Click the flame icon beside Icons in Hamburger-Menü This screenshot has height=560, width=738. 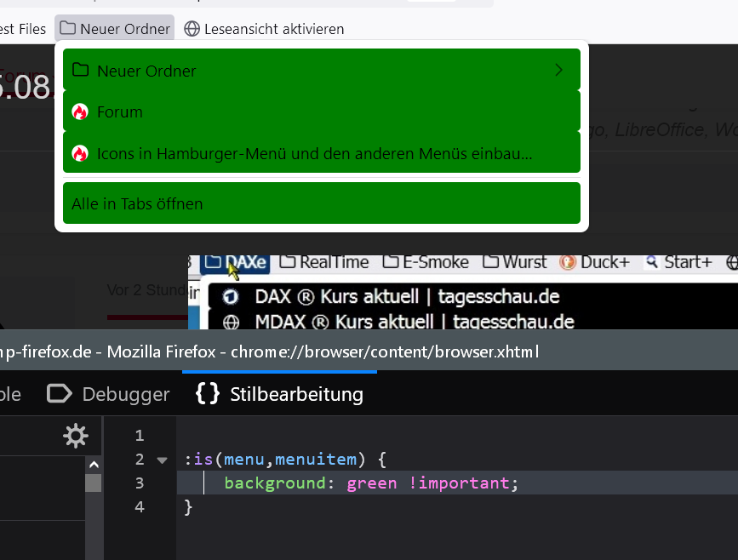point(80,154)
